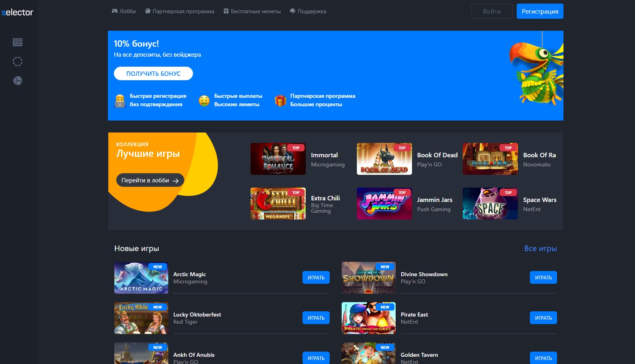Screen dimensions: 635x364
Task: Click the Extra Chili title text
Action: [x=326, y=198]
